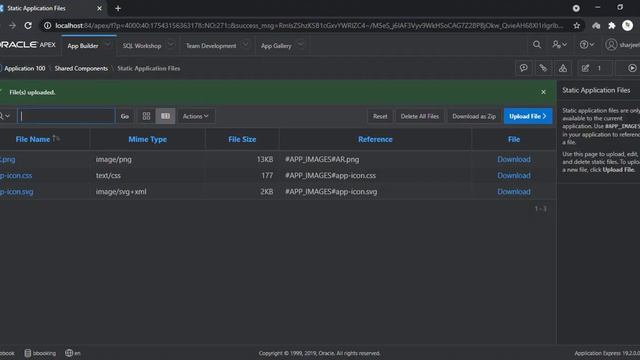Open the AR.png file name link
Image resolution: width=640 pixels, height=360 pixels.
coord(7,160)
